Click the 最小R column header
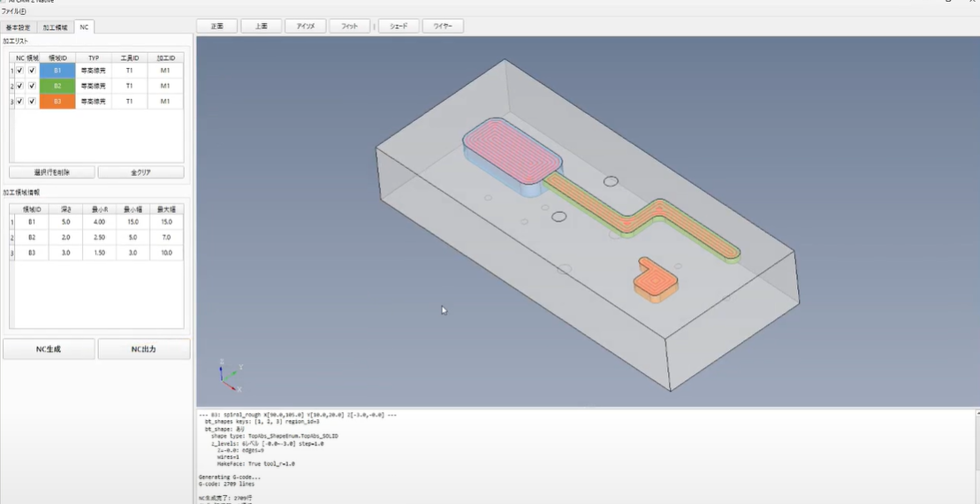The height and width of the screenshot is (504, 980). click(x=99, y=209)
